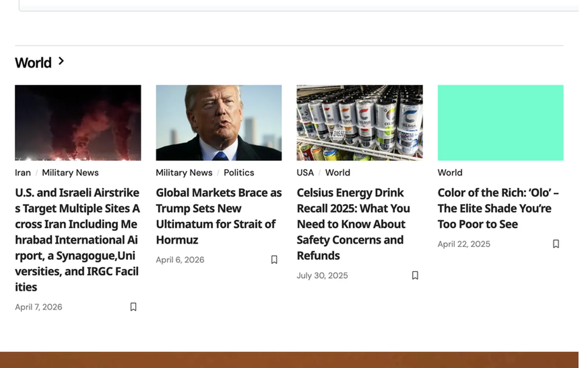
Task: Click the April 22, 2025 date
Action: (x=464, y=244)
